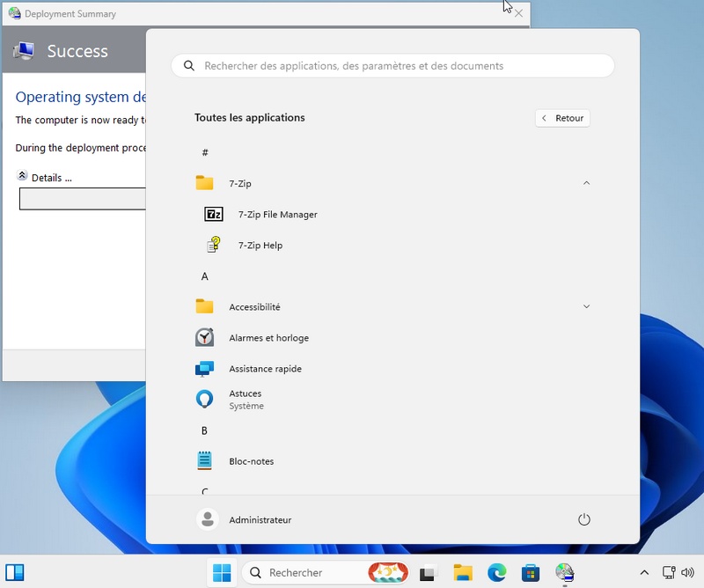Collapse the 7-Zip folder
This screenshot has width=704, height=588.
point(586,183)
